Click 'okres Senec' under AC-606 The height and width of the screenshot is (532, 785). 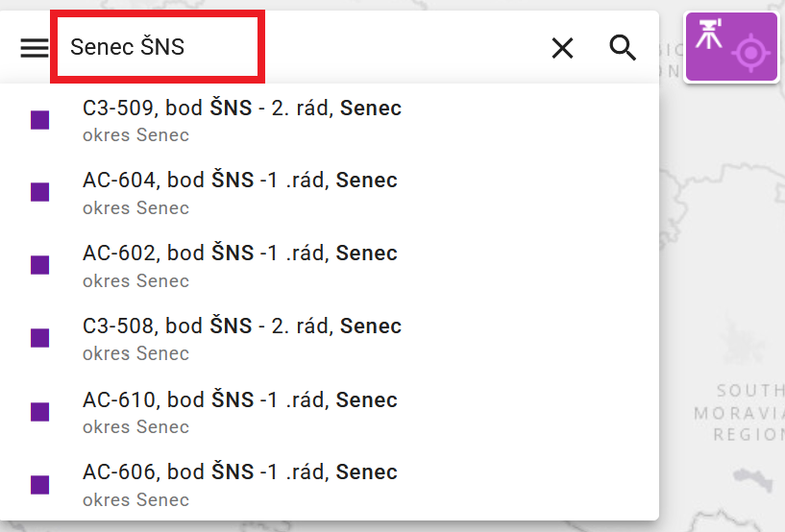135,499
